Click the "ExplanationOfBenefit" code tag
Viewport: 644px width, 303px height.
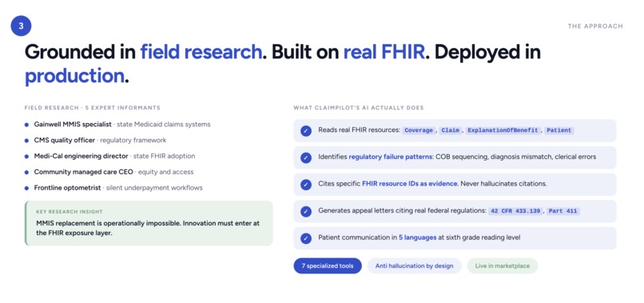tap(503, 130)
